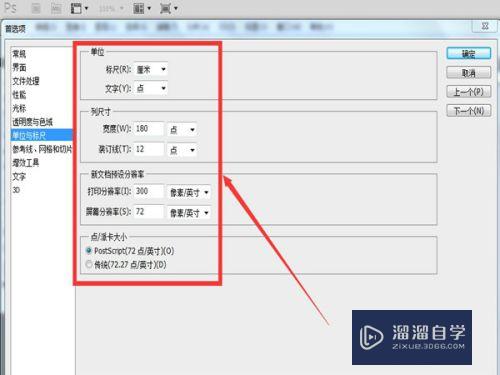Open the unit dropdown beside 装订线(T)
500x375 pixels.
click(x=182, y=150)
